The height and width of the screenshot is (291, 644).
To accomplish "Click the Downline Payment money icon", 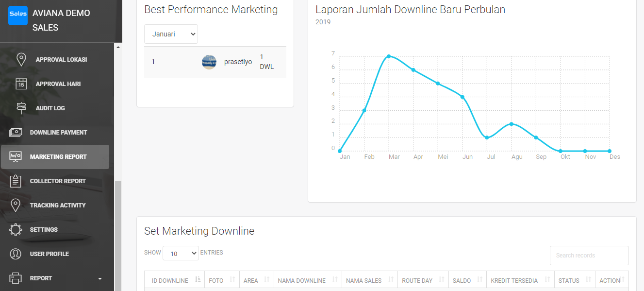I will 16,132.
